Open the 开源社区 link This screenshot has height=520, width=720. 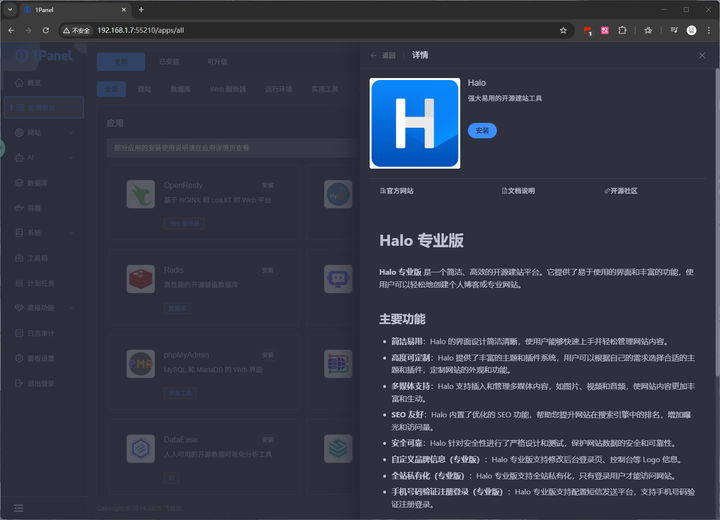(621, 191)
